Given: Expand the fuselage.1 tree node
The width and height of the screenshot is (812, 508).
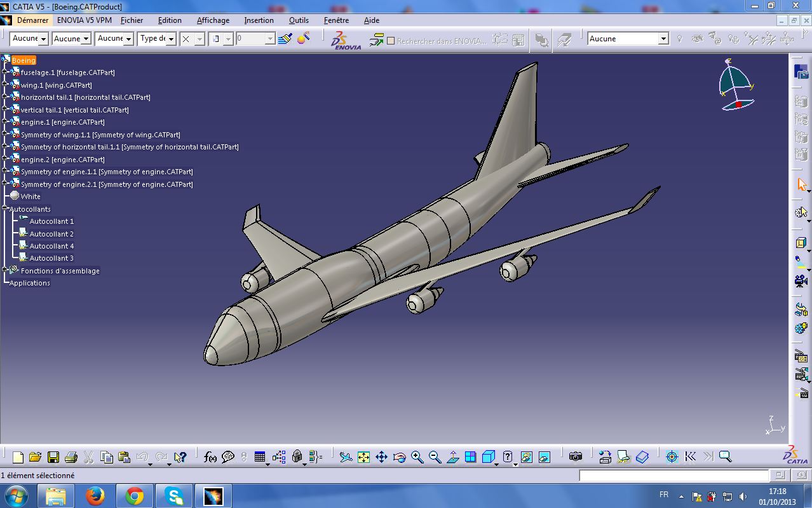Looking at the screenshot, I should [x=4, y=72].
